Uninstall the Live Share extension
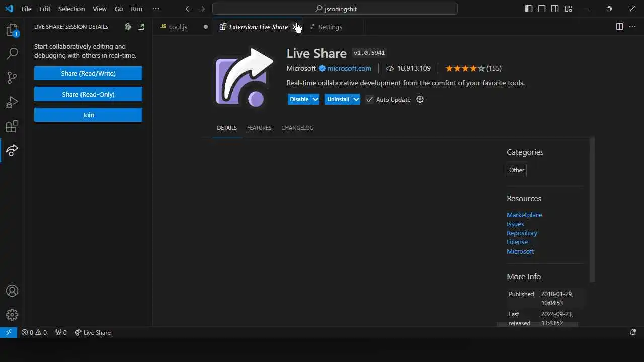The height and width of the screenshot is (362, 644). (x=338, y=99)
